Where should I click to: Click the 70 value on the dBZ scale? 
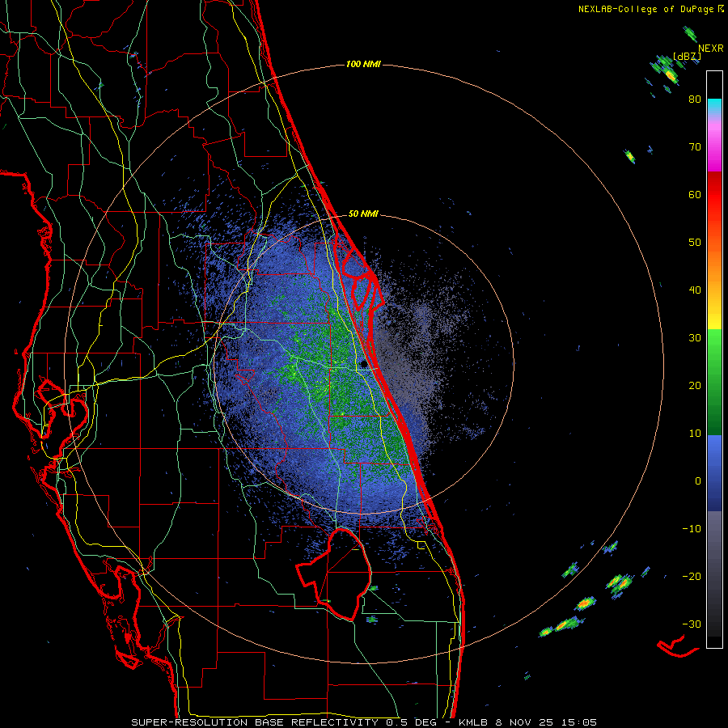tap(695, 147)
